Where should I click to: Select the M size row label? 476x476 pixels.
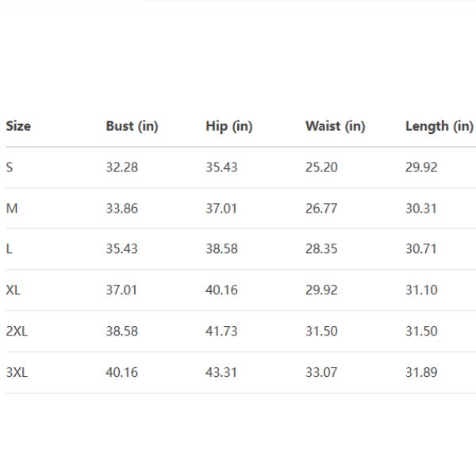tap(11, 209)
